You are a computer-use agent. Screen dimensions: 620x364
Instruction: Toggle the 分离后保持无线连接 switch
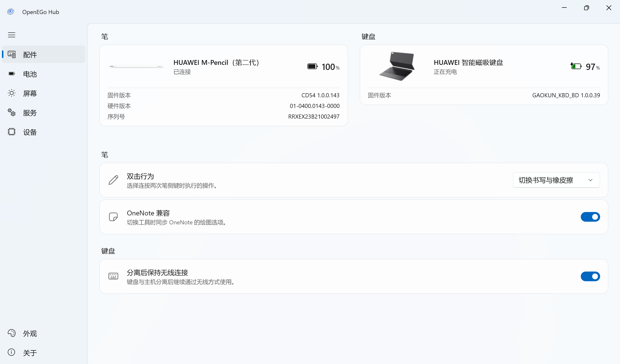click(590, 276)
